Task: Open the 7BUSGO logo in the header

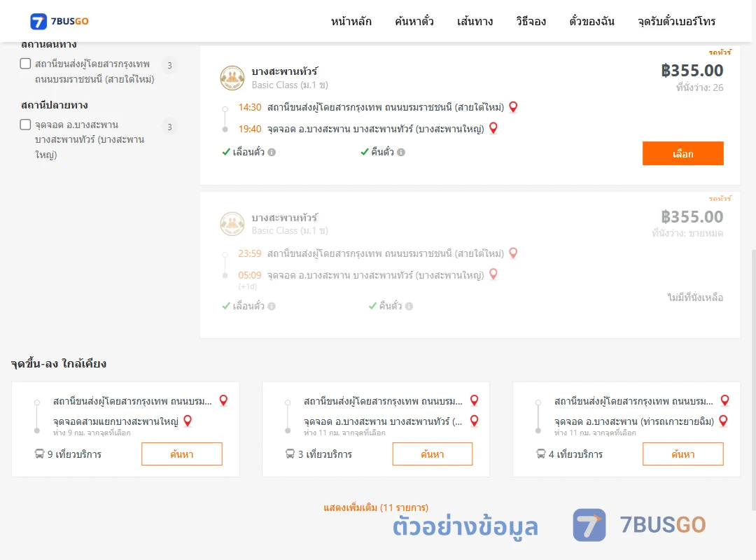Action: (x=59, y=21)
